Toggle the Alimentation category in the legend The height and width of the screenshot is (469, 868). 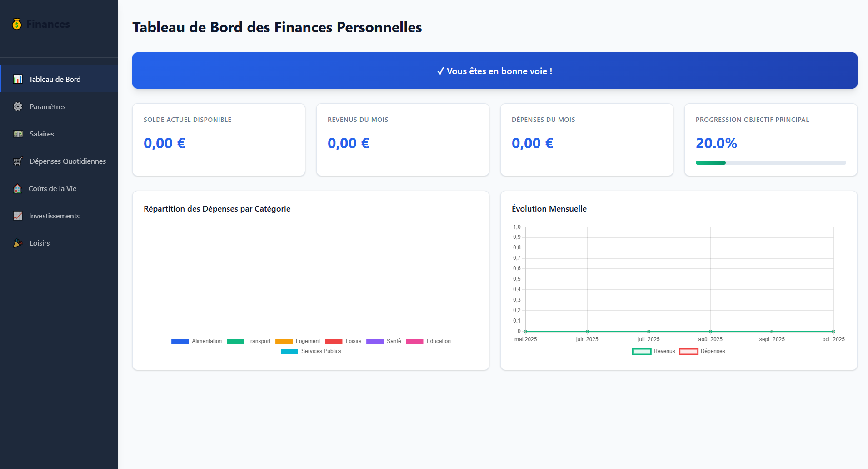tap(197, 341)
